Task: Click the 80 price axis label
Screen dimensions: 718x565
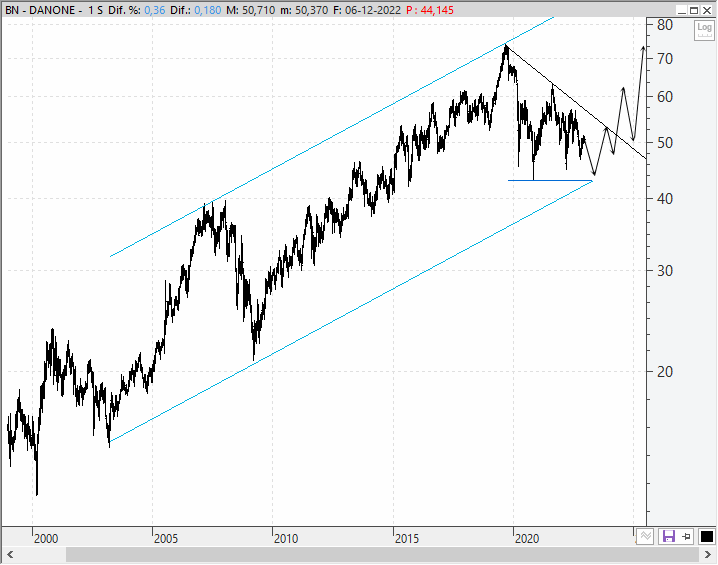Action: 664,25
